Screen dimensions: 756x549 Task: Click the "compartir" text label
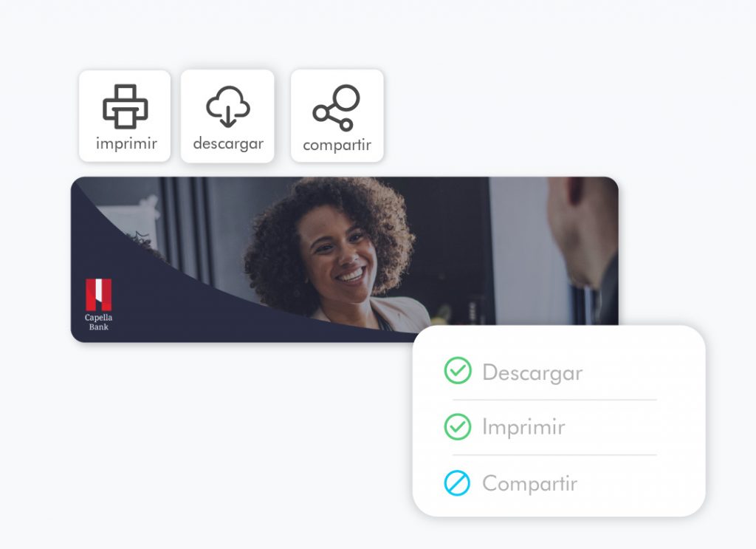[337, 145]
